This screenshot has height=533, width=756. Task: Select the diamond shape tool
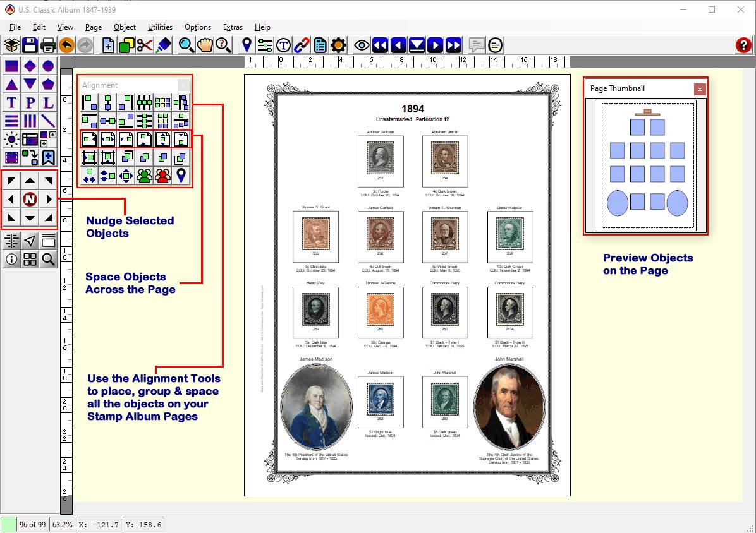[30, 66]
